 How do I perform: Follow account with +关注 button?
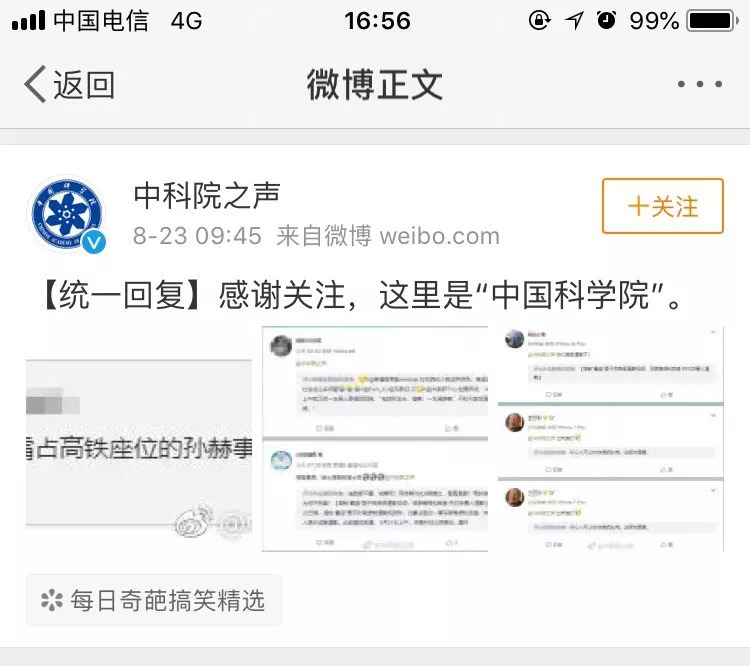[x=662, y=206]
